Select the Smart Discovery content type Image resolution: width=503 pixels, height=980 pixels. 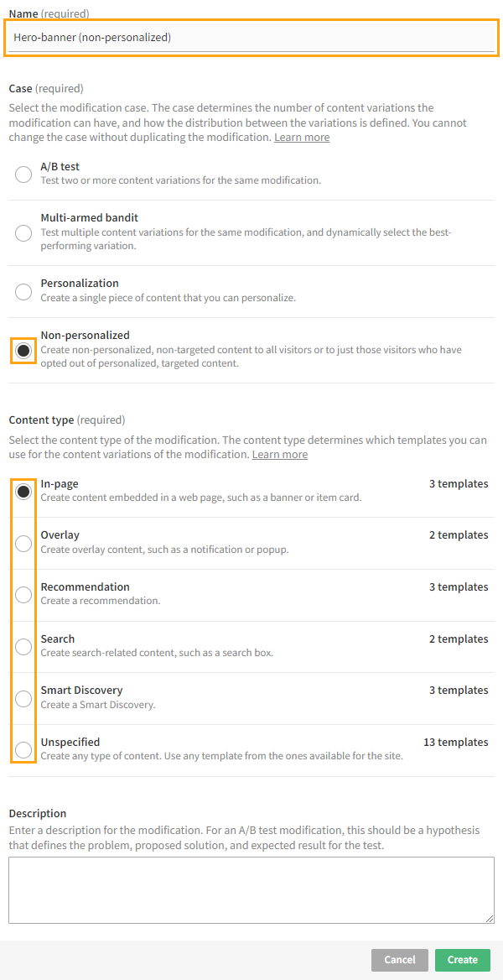(x=23, y=698)
